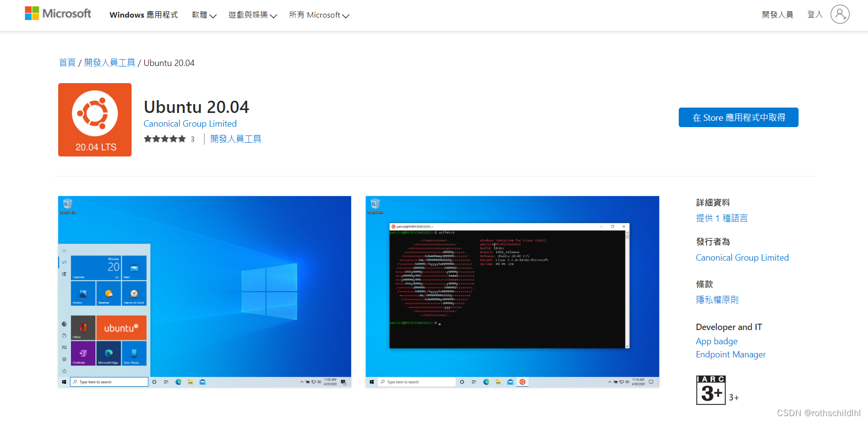Viewport: 868px width, 421px height.
Task: Open 開發人員工具 breadcrumb link
Action: pyautogui.click(x=110, y=63)
